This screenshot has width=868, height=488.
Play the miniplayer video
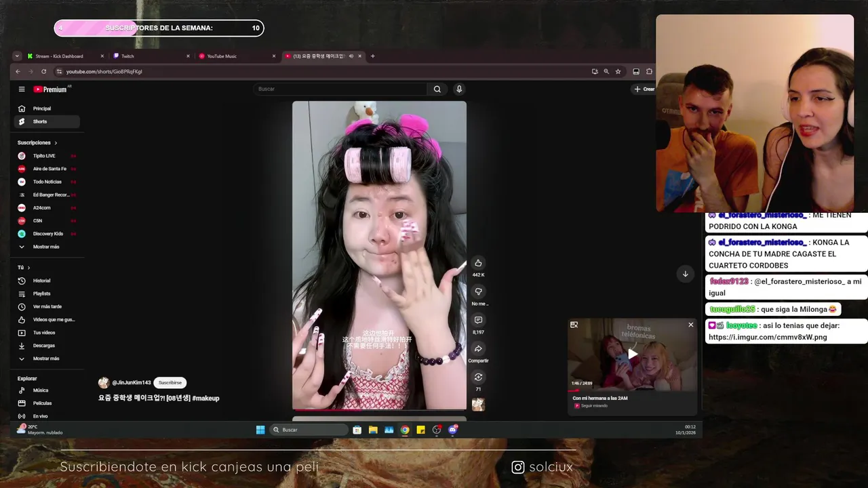pos(632,354)
